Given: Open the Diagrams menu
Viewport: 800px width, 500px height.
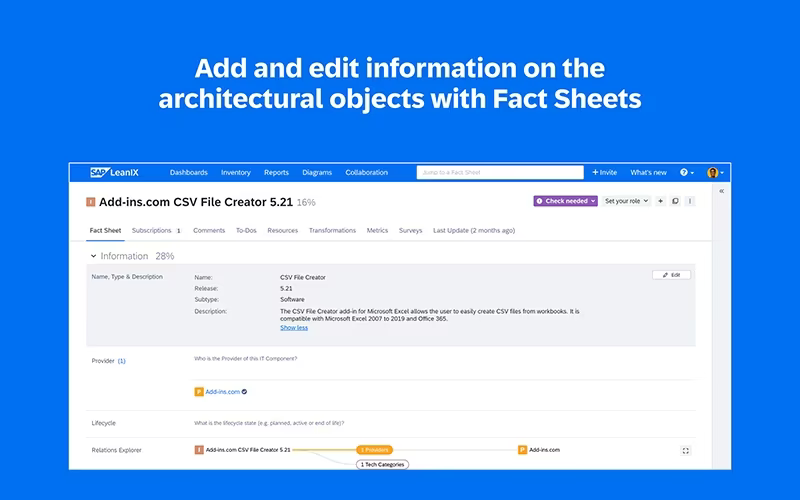Looking at the screenshot, I should pyautogui.click(x=317, y=172).
